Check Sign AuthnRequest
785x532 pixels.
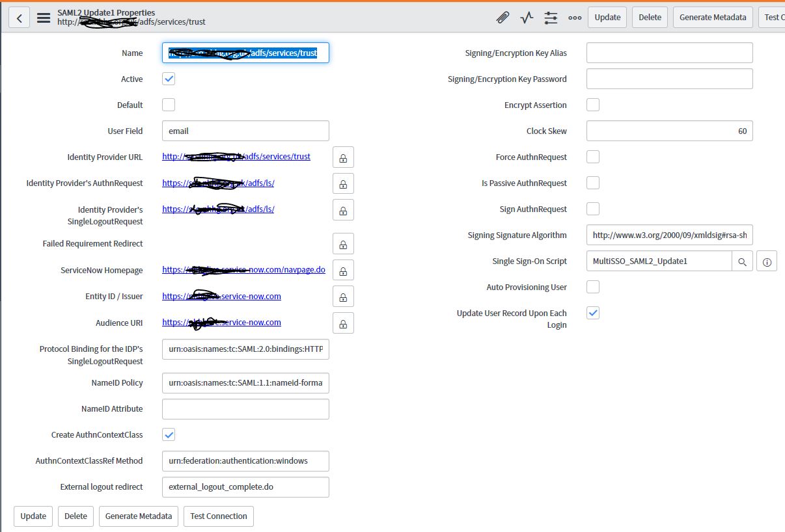[592, 209]
